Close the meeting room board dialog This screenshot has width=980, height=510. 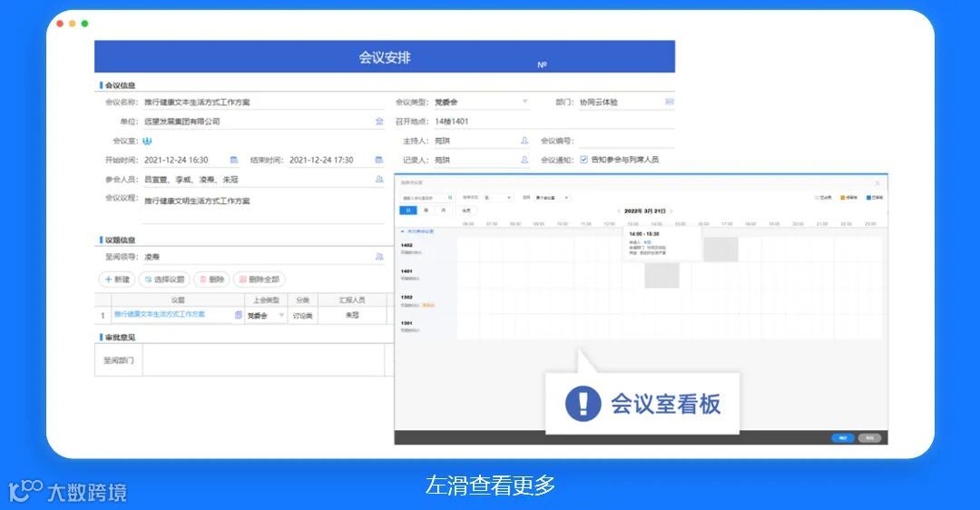(x=877, y=183)
